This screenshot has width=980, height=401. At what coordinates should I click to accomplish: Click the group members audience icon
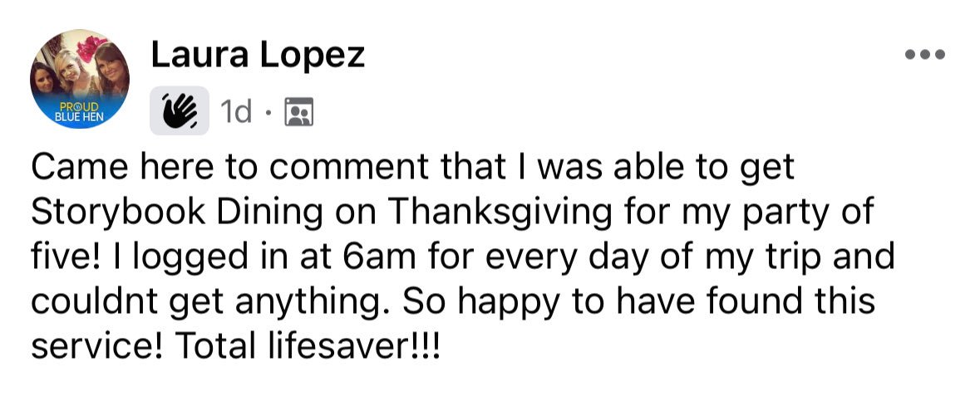pos(298,112)
